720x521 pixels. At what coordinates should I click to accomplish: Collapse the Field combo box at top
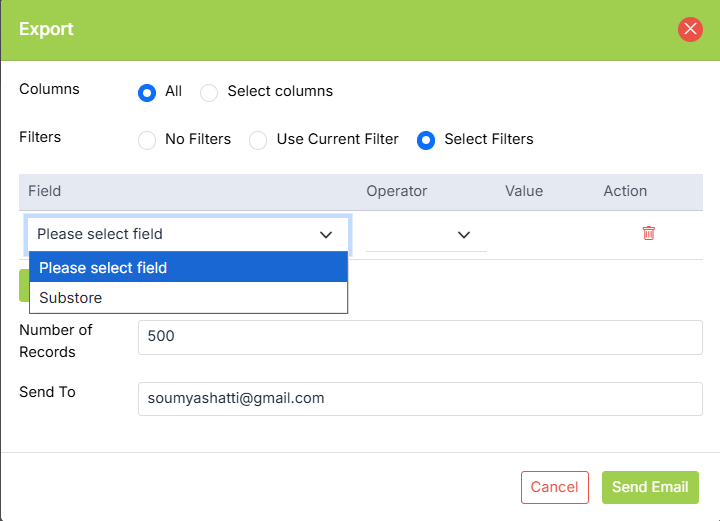click(187, 234)
